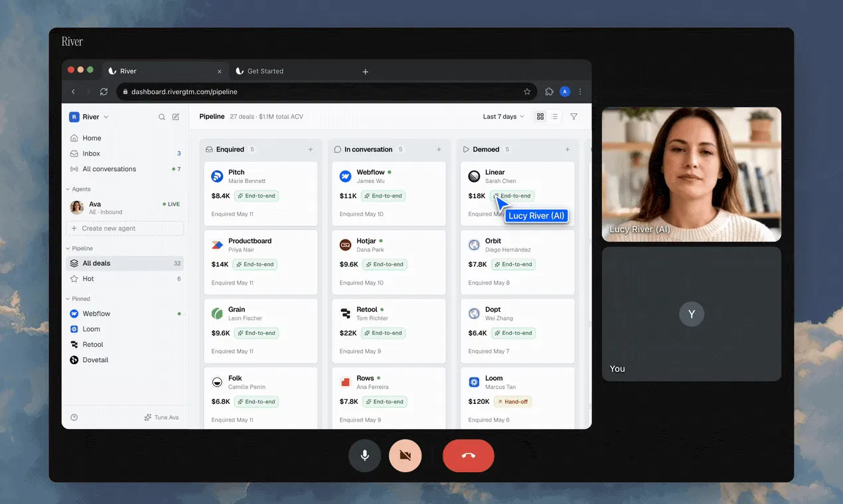Go forward with the browser forward arrow

[88, 92]
